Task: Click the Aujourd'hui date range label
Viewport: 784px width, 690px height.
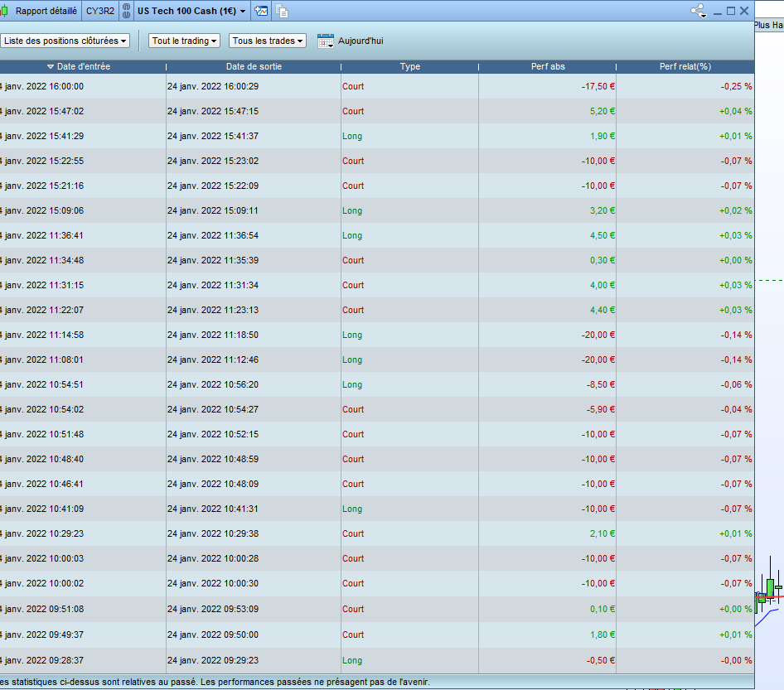Action: pyautogui.click(x=361, y=41)
